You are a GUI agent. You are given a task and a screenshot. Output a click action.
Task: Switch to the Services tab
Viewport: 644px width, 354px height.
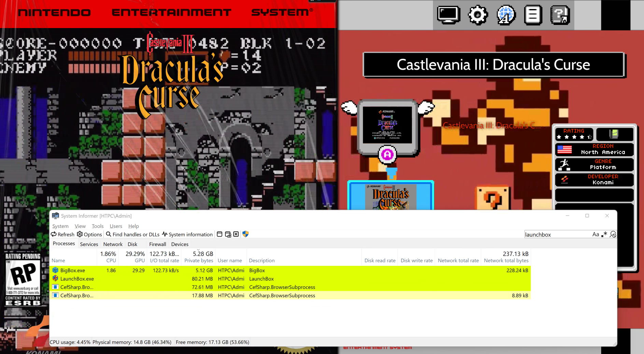tap(89, 244)
